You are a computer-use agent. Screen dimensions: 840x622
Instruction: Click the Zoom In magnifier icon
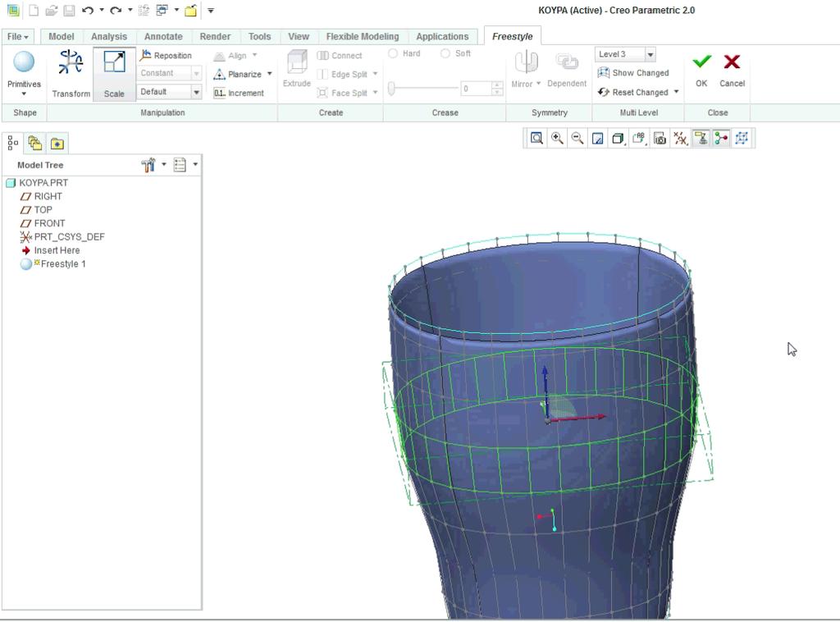point(557,138)
